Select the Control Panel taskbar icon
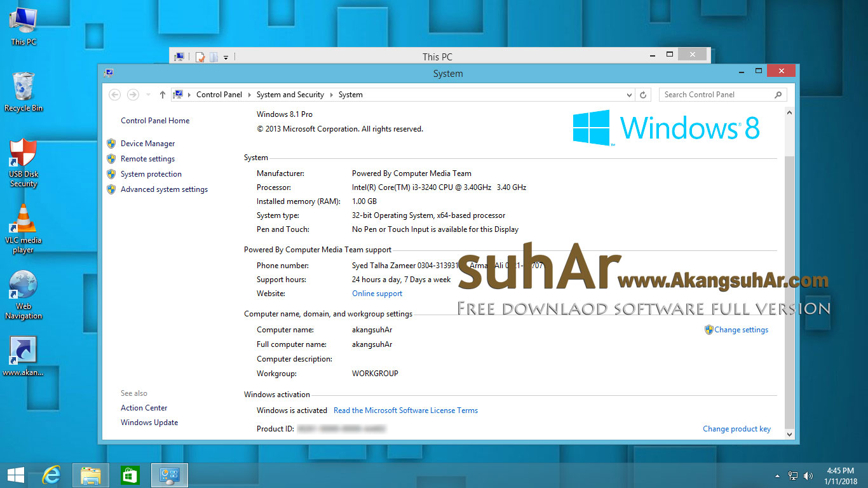 (x=170, y=475)
